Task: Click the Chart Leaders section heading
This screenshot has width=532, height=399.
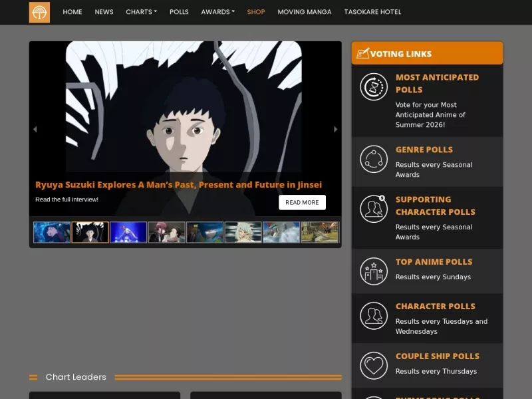Action: [x=76, y=377]
